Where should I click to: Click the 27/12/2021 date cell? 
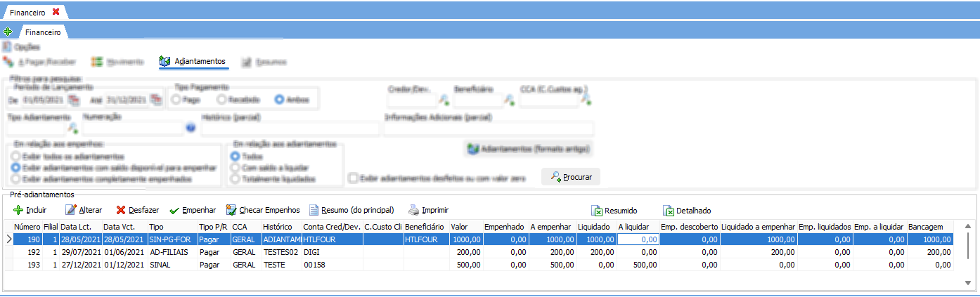(x=79, y=263)
